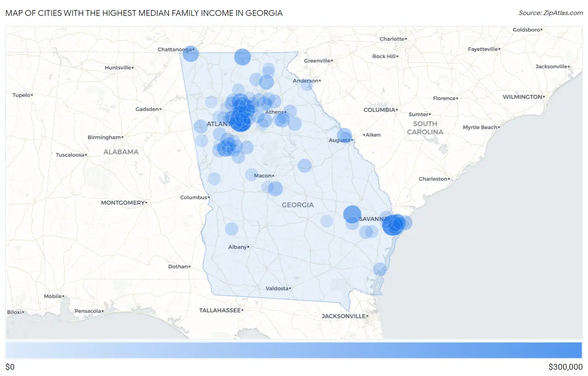Click the Rock Hill city label

point(386,56)
